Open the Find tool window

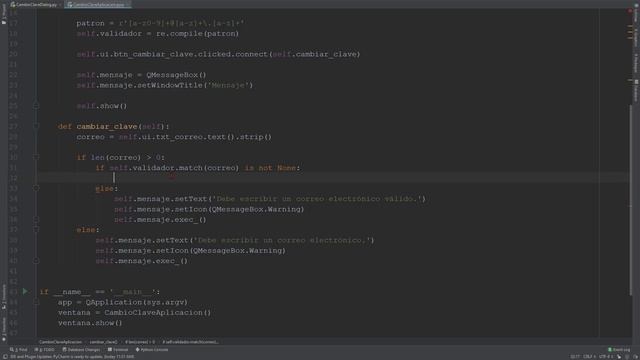[x=19, y=350]
